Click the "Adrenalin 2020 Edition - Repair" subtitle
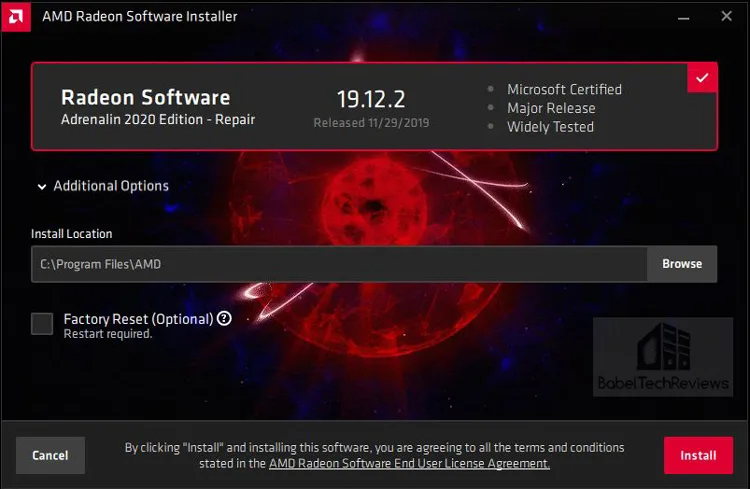This screenshot has height=489, width=750. coord(158,120)
